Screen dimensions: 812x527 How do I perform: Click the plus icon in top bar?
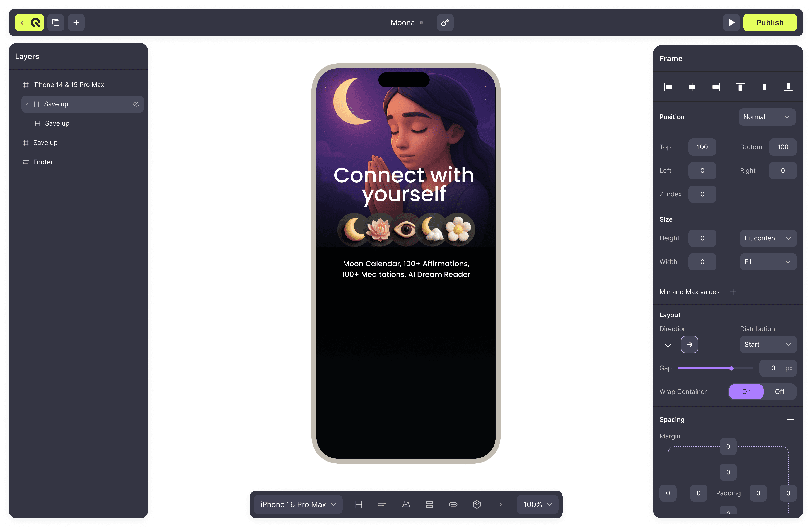[x=76, y=23]
